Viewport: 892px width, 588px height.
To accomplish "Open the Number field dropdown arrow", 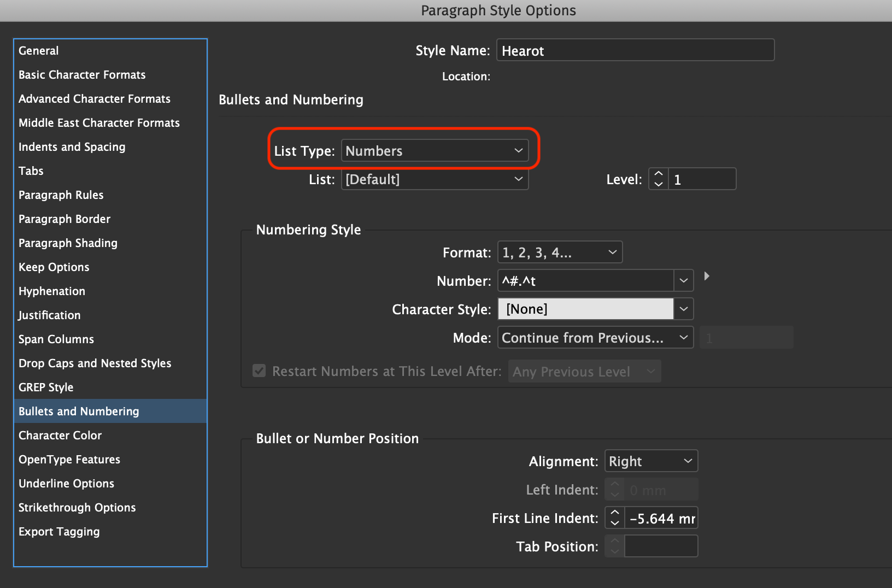I will (684, 281).
